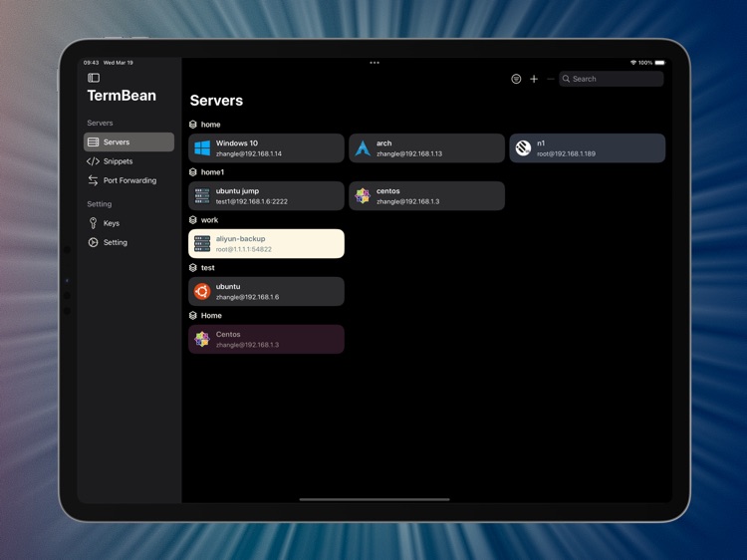Click the Ubuntu orange logo icon

point(202,291)
